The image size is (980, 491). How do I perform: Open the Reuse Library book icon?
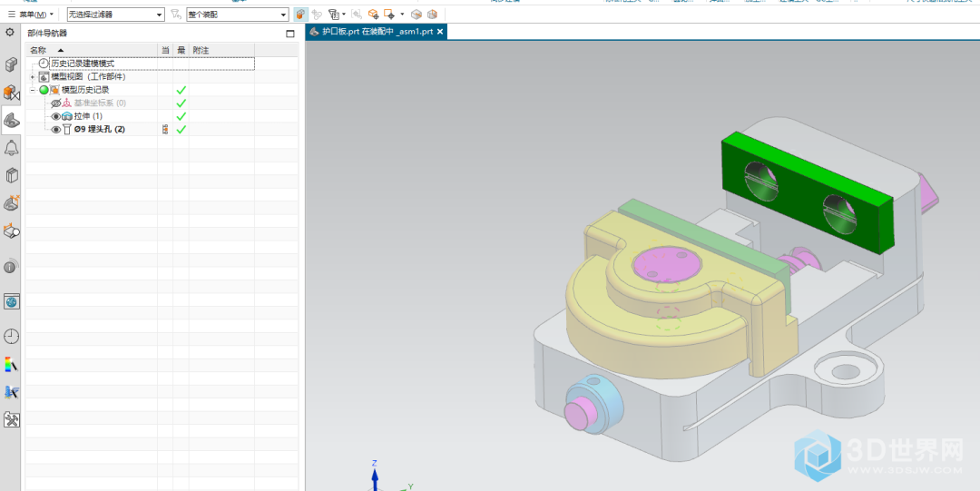tap(12, 175)
